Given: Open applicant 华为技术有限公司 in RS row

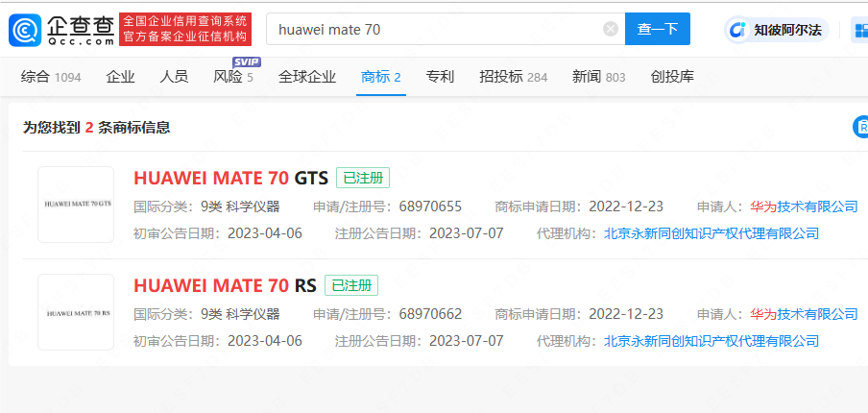Looking at the screenshot, I should tap(804, 314).
